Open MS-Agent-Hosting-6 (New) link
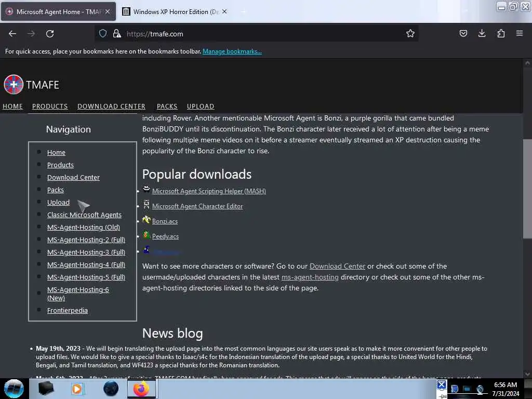This screenshot has height=399, width=532. click(78, 294)
